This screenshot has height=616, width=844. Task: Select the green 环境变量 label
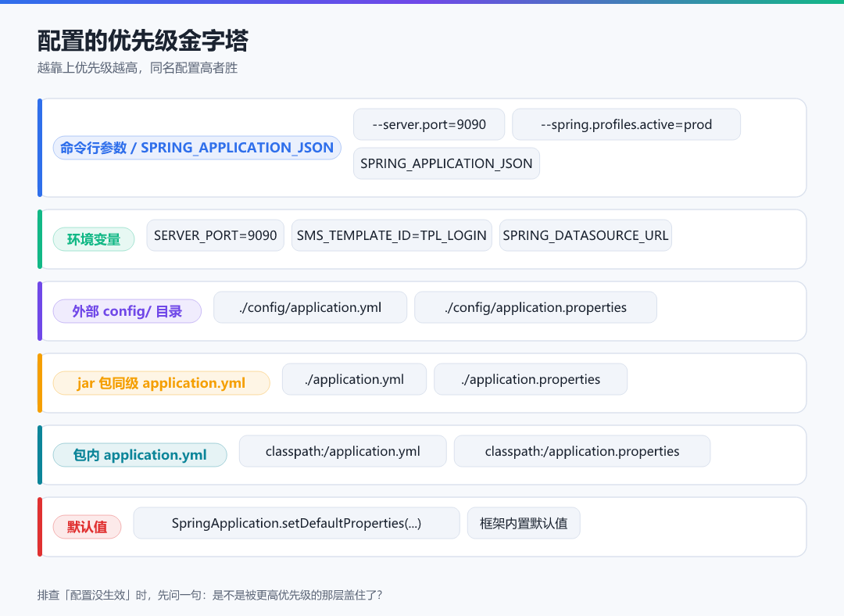tap(94, 239)
